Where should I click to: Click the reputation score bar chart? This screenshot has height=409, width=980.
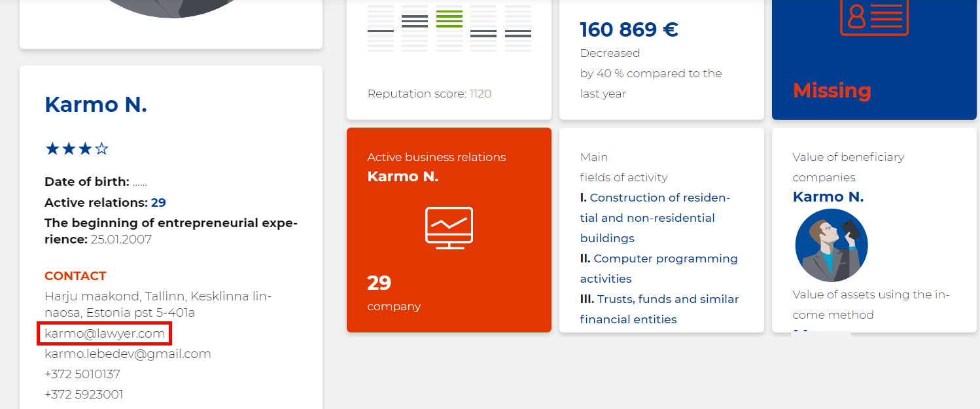[x=449, y=28]
